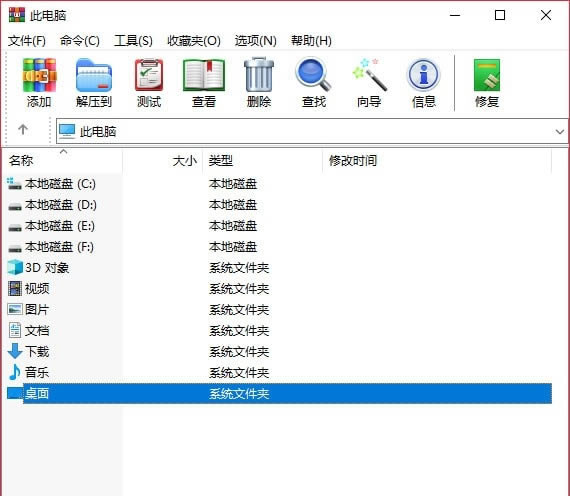
Task: Select 本地磁盘 (F:) name text
Action: [x=60, y=247]
